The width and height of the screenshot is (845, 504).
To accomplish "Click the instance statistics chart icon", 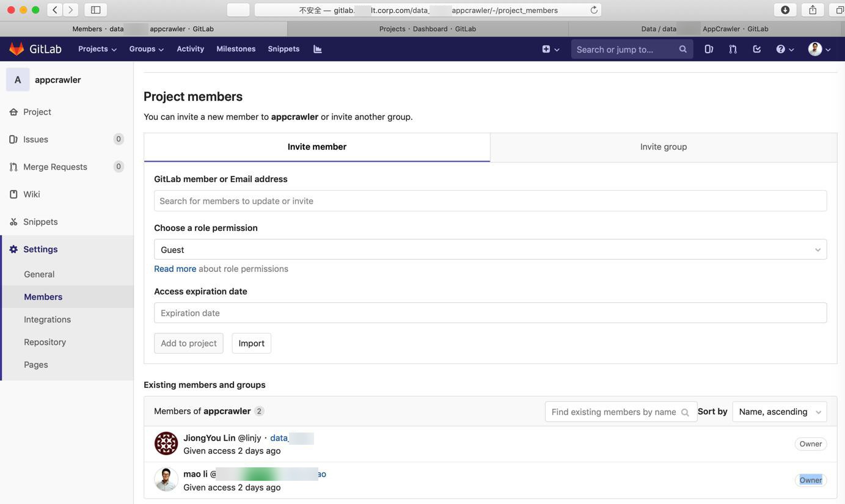I will (318, 49).
